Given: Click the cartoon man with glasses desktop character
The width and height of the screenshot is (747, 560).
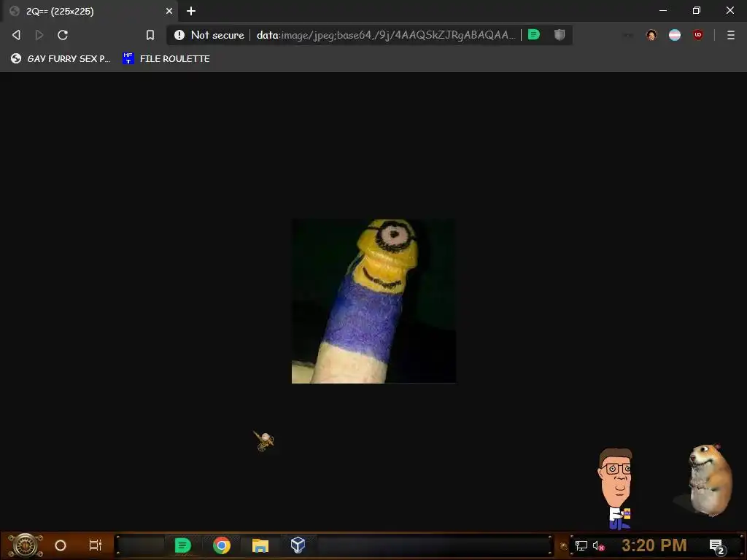Looking at the screenshot, I should click(x=616, y=488).
